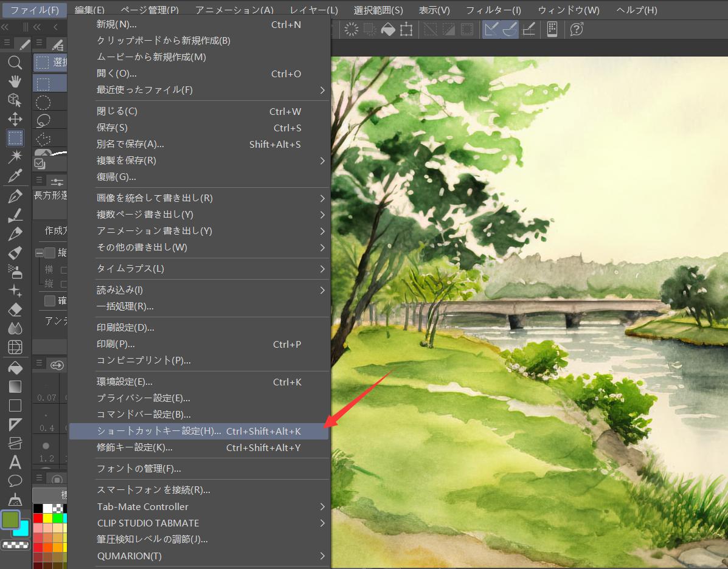Image resolution: width=728 pixels, height=569 pixels.
Task: Choose 修飾キー設定(K)... entry
Action: (199, 448)
